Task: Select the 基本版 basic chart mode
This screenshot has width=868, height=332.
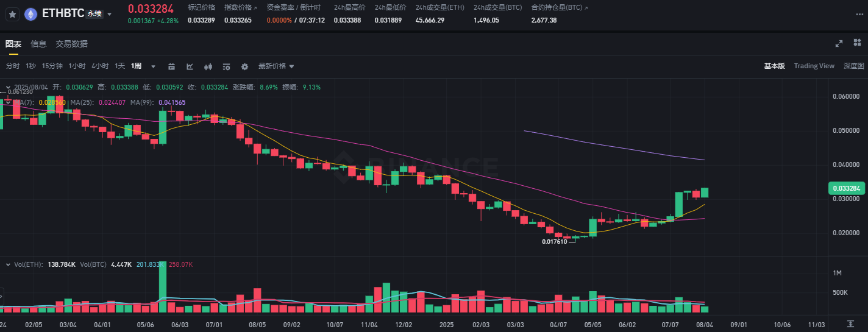Action: pyautogui.click(x=774, y=66)
